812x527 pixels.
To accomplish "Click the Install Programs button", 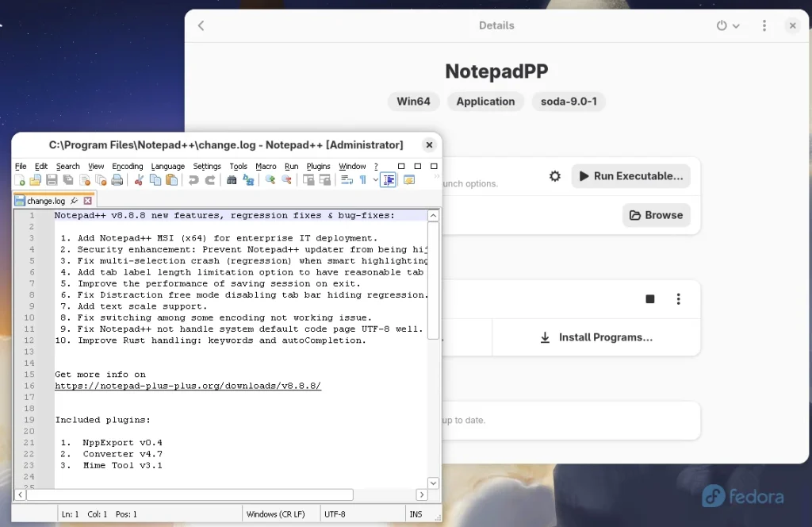I will pos(596,337).
